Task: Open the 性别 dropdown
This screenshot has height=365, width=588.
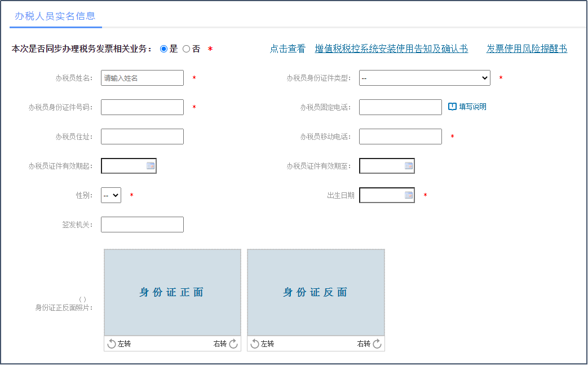Action: [110, 195]
